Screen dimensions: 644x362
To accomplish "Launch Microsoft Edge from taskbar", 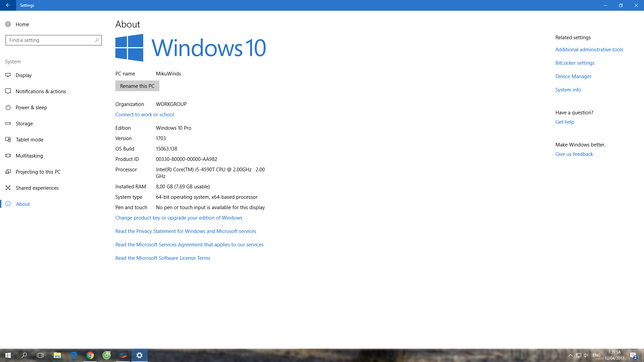I will (x=74, y=355).
